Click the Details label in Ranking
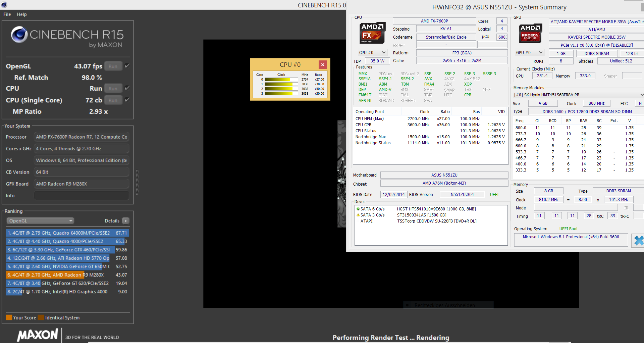 (x=112, y=221)
